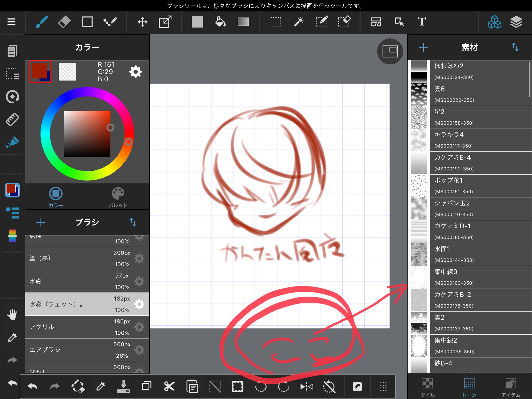The width and height of the screenshot is (532, 399).
Task: Select the Hand pan tool in sidebar
Action: [12, 315]
